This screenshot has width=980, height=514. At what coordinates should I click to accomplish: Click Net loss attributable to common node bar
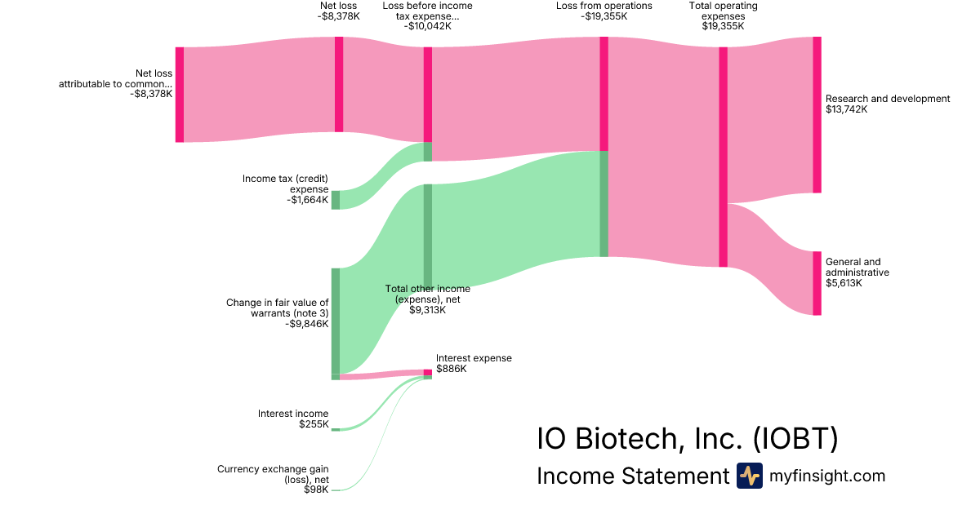click(x=180, y=95)
